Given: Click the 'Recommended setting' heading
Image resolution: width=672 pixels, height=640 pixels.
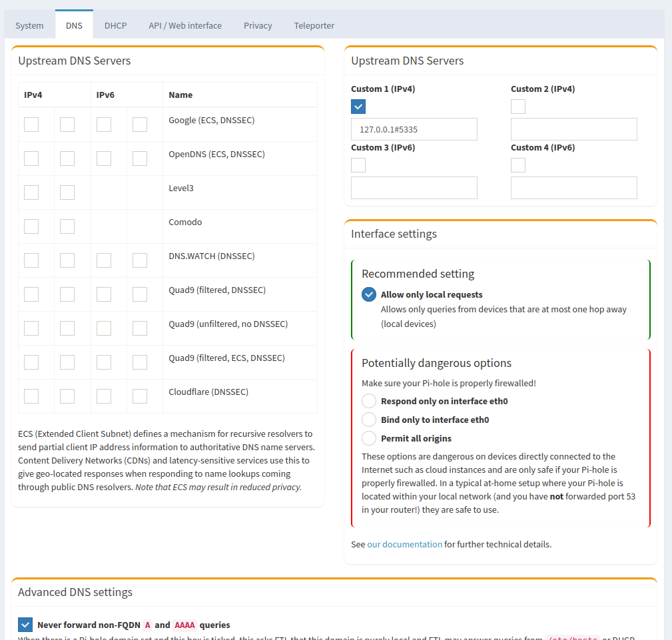Looking at the screenshot, I should pos(418,274).
